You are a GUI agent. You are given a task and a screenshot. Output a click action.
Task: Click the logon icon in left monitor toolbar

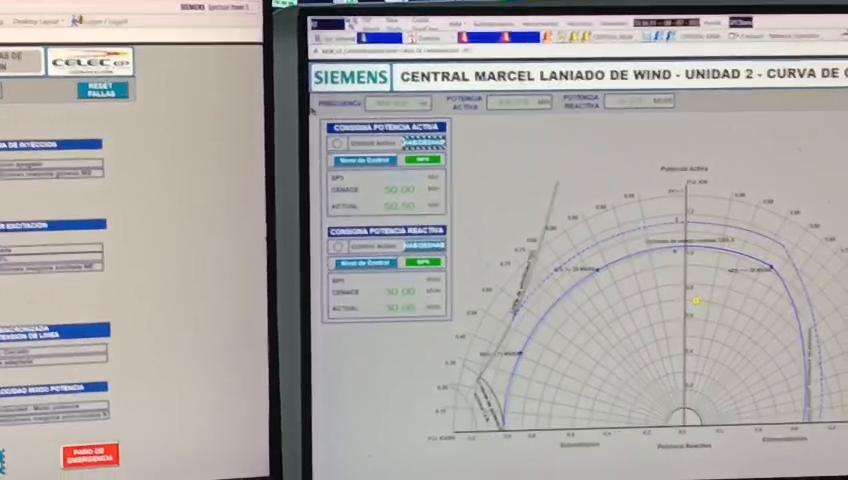click(77, 21)
